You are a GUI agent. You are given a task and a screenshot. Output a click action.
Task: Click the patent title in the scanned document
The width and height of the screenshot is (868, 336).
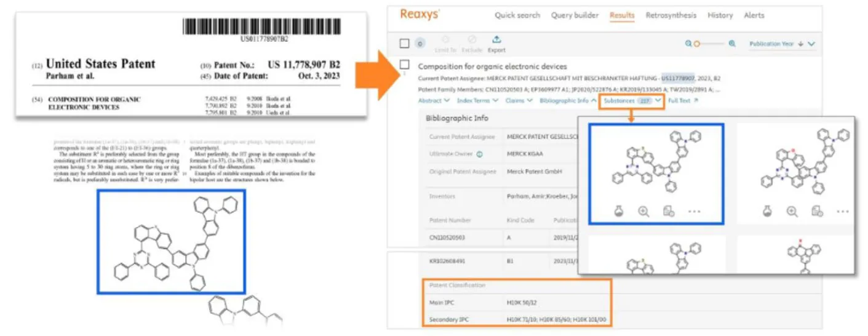tap(94, 103)
